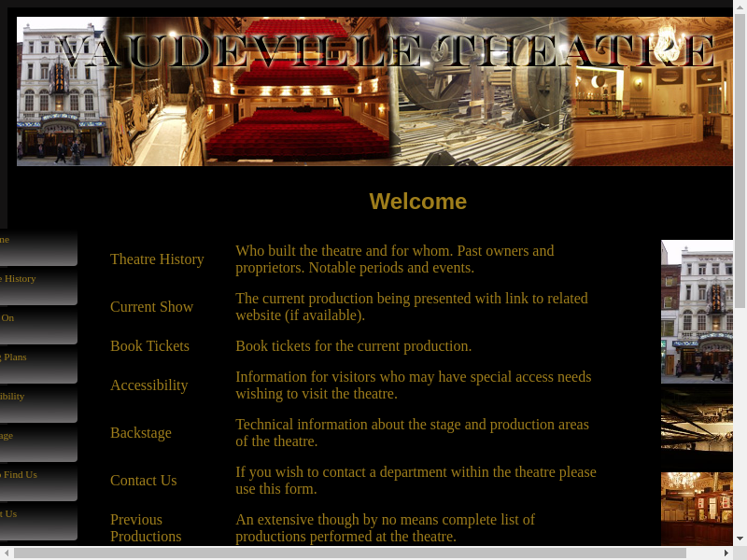Click the Vaudeville Theatre banner image
The height and width of the screenshot is (560, 747).
[x=373, y=91]
